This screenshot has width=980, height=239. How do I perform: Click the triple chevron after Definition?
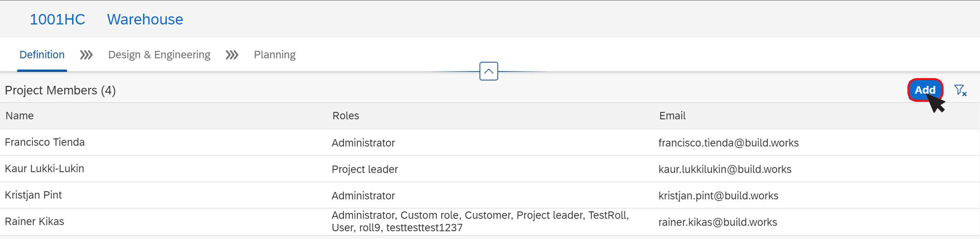pyautogui.click(x=86, y=55)
